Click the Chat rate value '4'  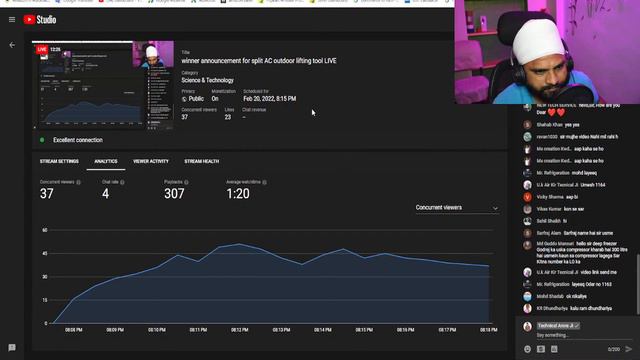pyautogui.click(x=106, y=193)
